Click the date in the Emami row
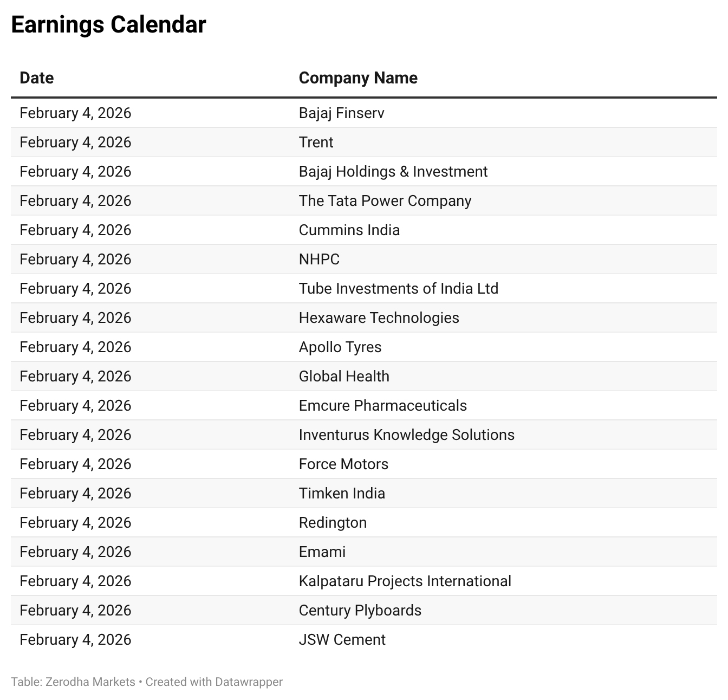The width and height of the screenshot is (728, 700). pos(75,552)
